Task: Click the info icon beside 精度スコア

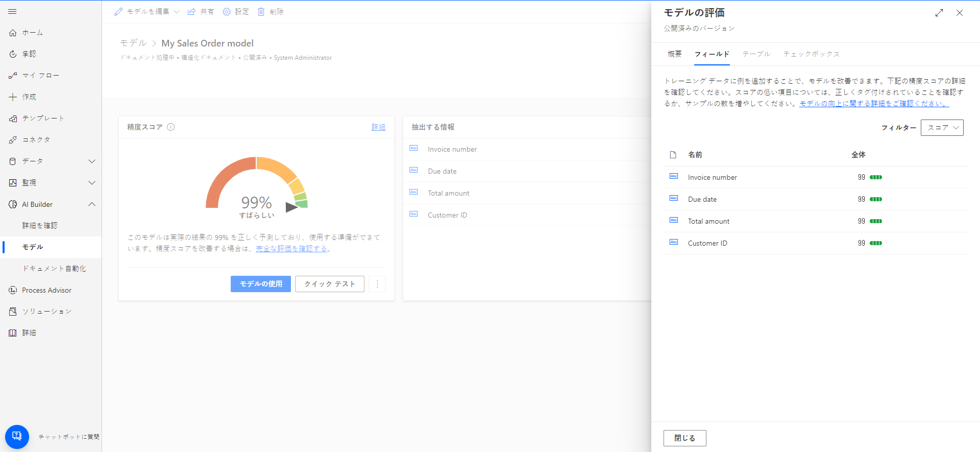Action: (x=171, y=127)
